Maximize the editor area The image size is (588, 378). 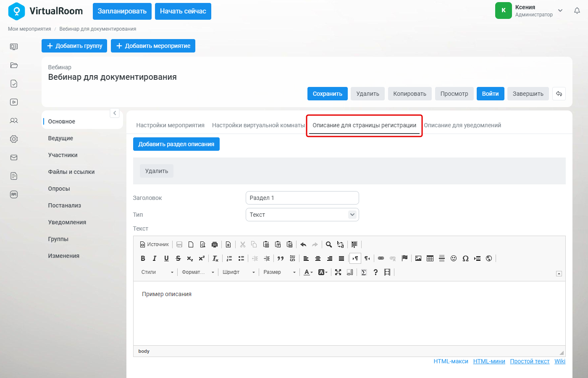click(x=338, y=272)
